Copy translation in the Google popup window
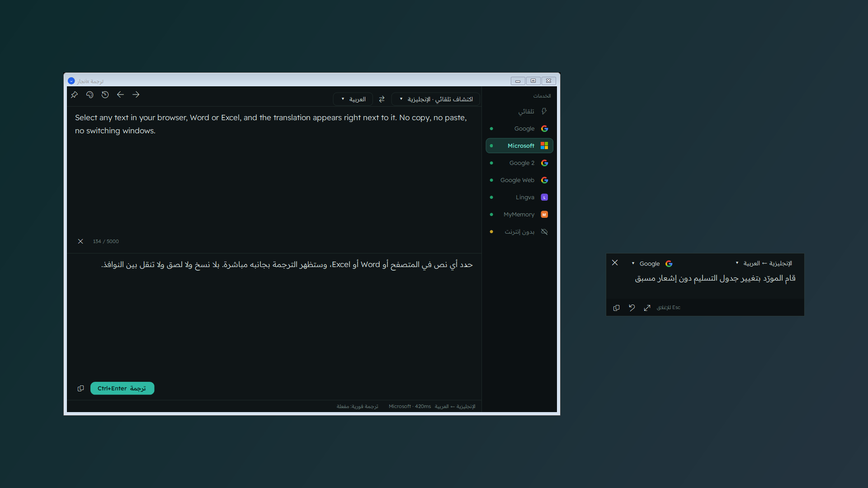Image resolution: width=868 pixels, height=488 pixels. (616, 308)
